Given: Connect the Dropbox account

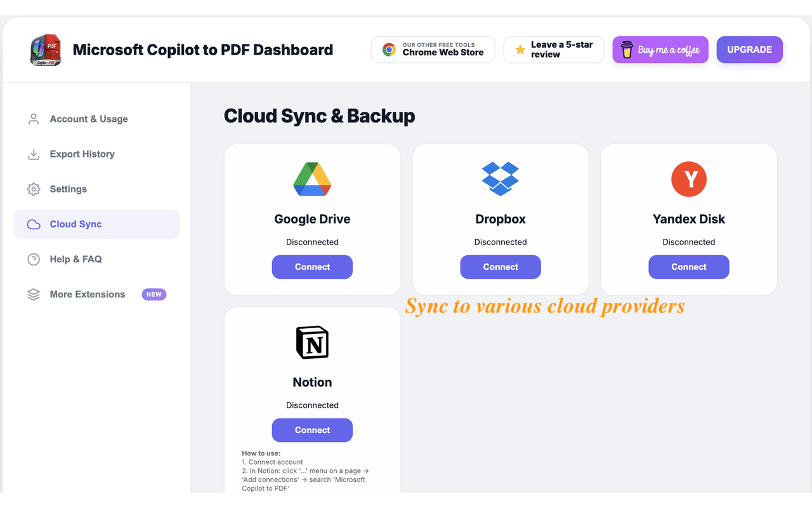Looking at the screenshot, I should [501, 267].
